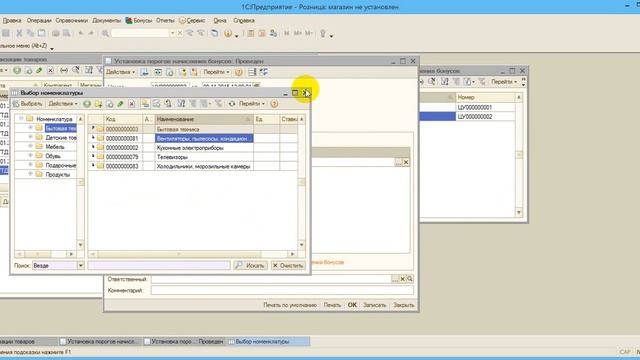Open the Действия dropdown in Выбор номенклатуры
Image resolution: width=640 pixels, height=360 pixels.
point(63,104)
